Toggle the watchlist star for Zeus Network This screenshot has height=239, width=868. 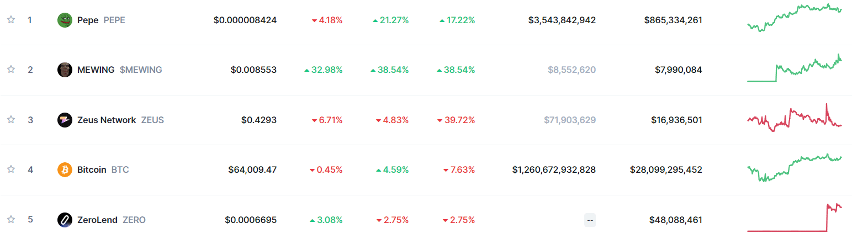pyautogui.click(x=11, y=119)
